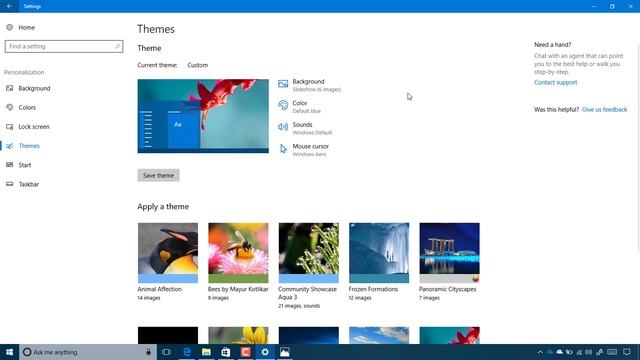Open the Photos app from taskbar
Viewport: 640px width, 360px height.
point(284,352)
